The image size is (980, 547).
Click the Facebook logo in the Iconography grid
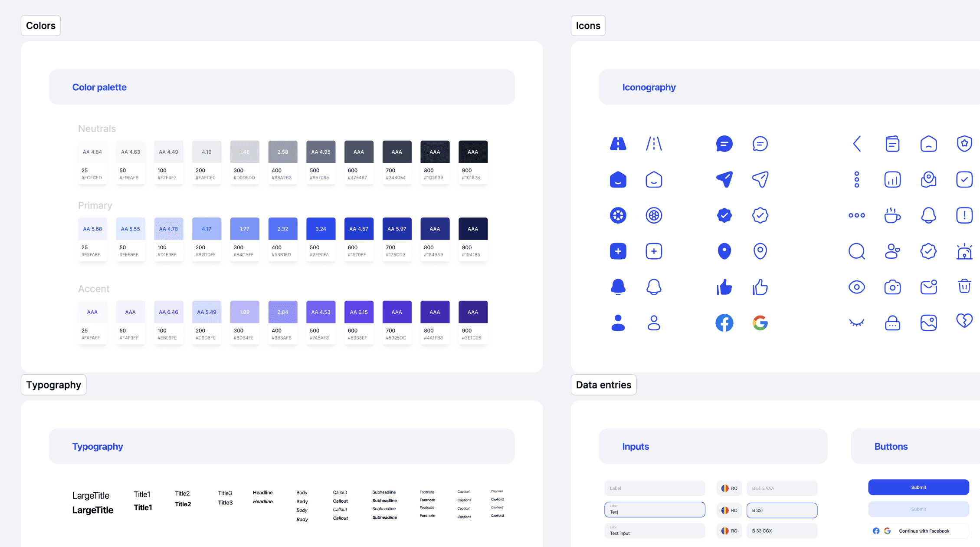coord(724,323)
